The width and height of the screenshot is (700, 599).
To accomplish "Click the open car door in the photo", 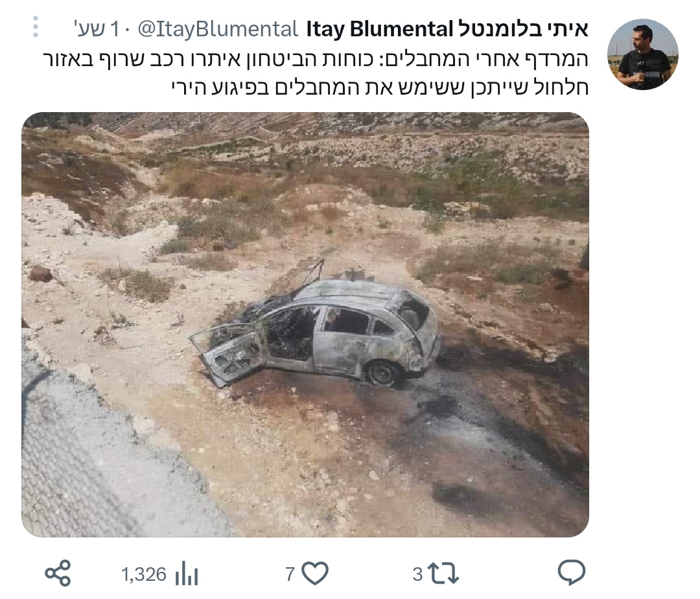I will [x=227, y=355].
